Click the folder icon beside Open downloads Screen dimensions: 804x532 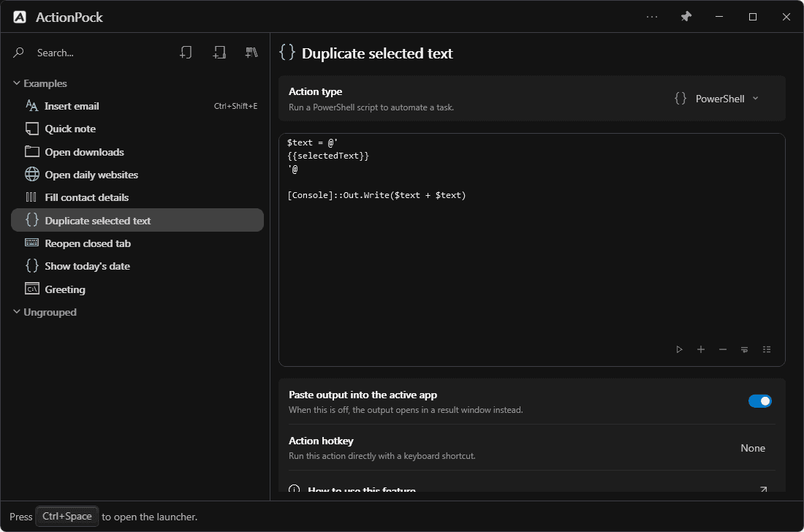pos(31,152)
